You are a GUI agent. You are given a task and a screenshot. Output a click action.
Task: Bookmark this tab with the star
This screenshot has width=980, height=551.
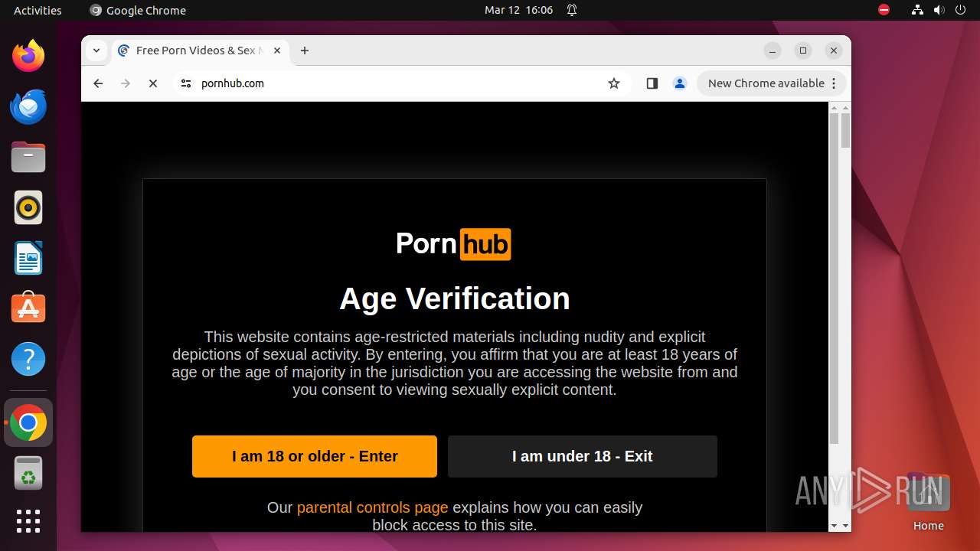(x=614, y=83)
